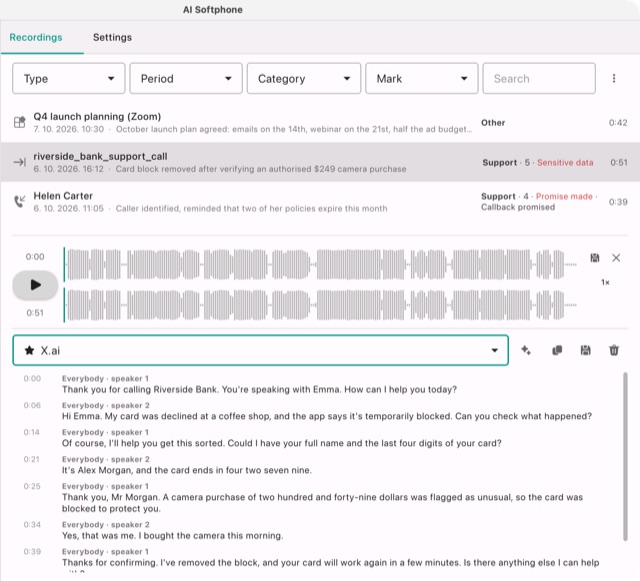
Task: Click the transcript vertical scrollbar
Action: click(625, 456)
